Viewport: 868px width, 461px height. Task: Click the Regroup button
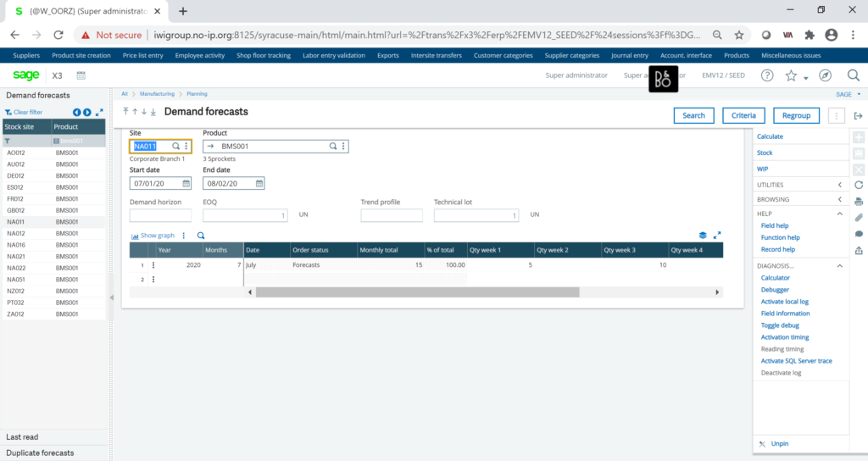click(x=796, y=115)
